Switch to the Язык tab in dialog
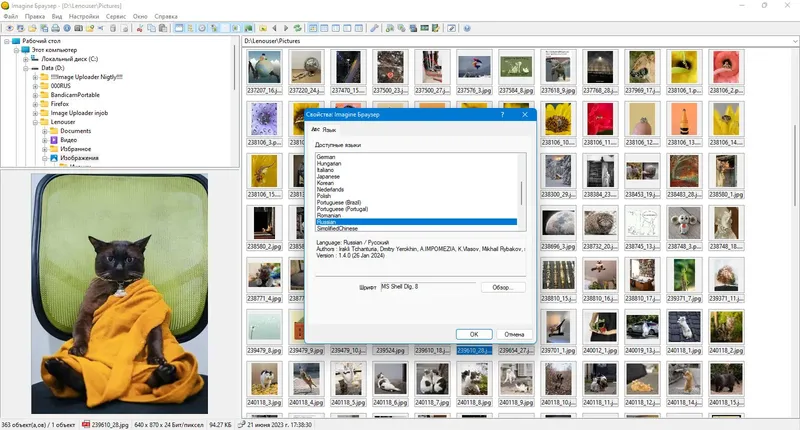The height and width of the screenshot is (430, 800). pos(329,130)
